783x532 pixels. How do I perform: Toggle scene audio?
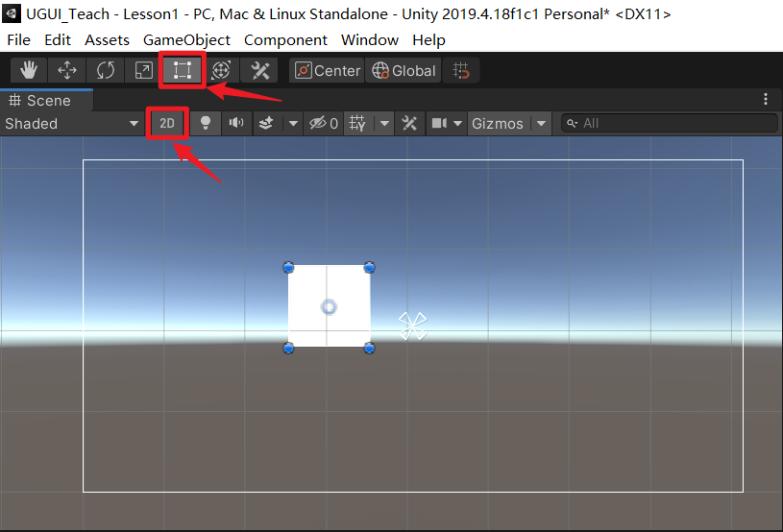[236, 123]
